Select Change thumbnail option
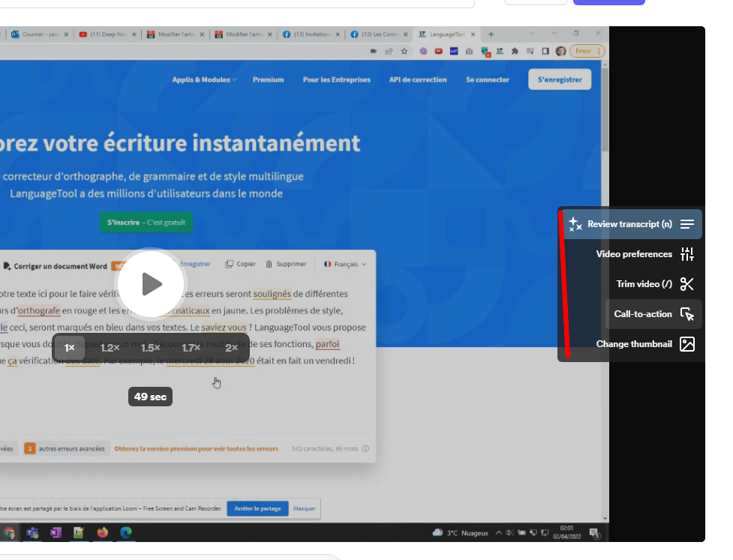 645,344
